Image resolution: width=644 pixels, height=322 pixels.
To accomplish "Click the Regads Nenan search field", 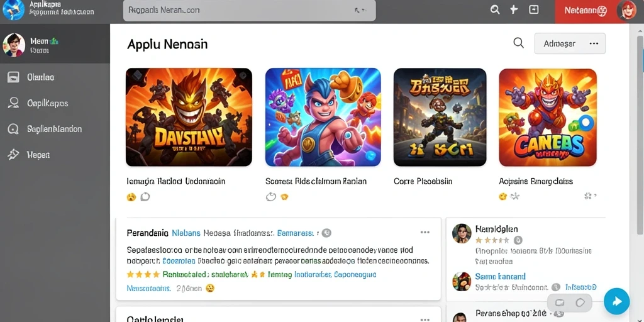I will click(x=249, y=10).
